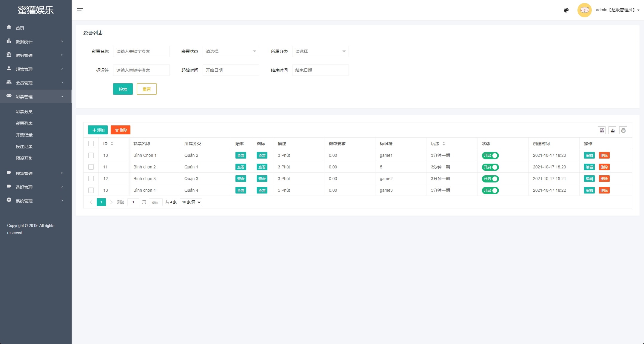644x344 pixels.
Task: Click the admin avatar image
Action: [584, 10]
